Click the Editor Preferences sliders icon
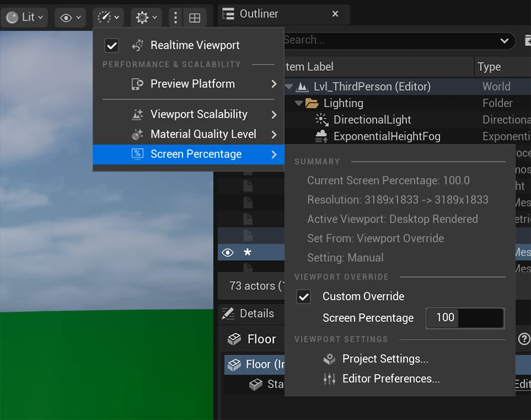The height and width of the screenshot is (420, 531). pyautogui.click(x=329, y=378)
